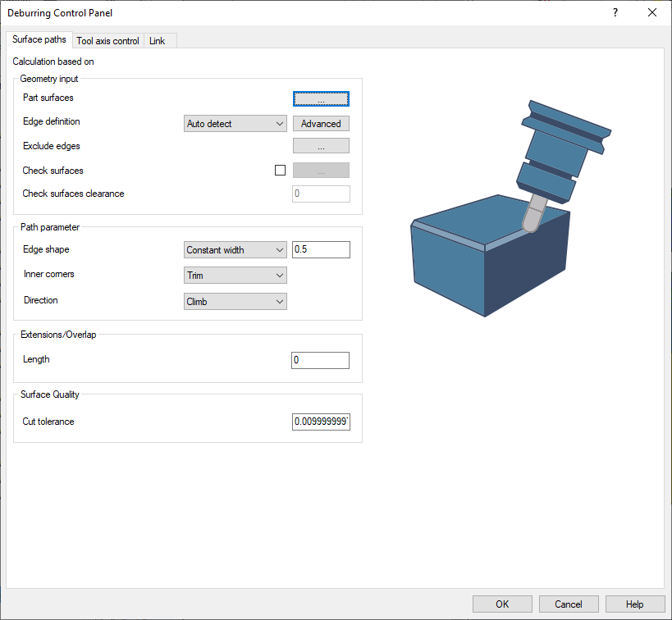
Task: Click the question mark help icon
Action: (x=615, y=12)
